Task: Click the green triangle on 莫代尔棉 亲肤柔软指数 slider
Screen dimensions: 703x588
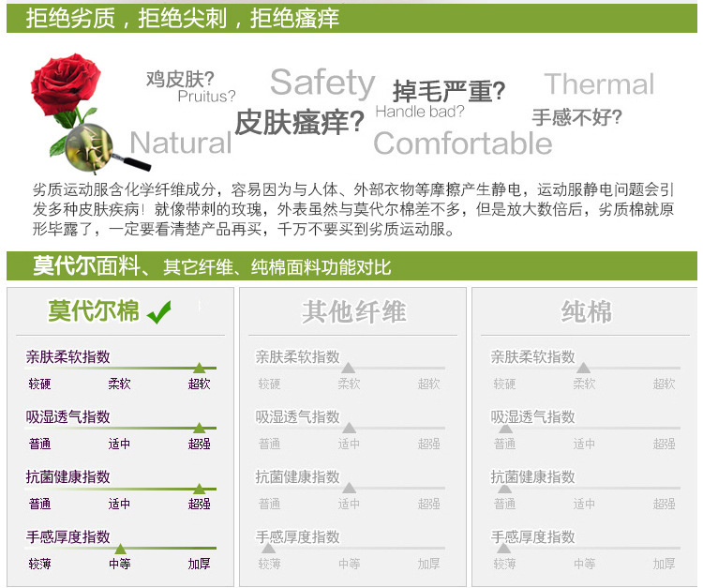Action: [x=199, y=368]
